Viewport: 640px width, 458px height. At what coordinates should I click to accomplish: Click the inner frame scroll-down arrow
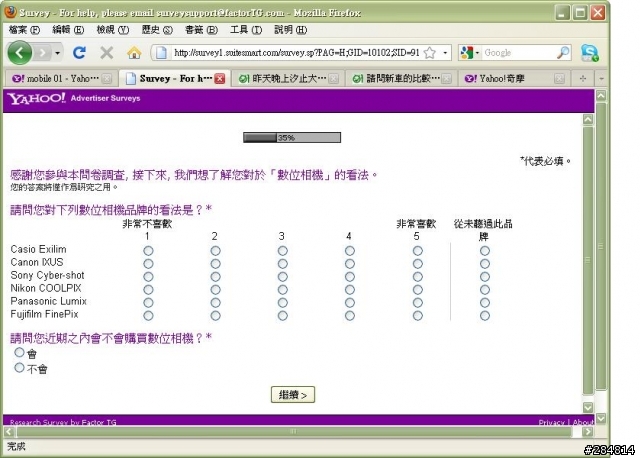point(588,407)
